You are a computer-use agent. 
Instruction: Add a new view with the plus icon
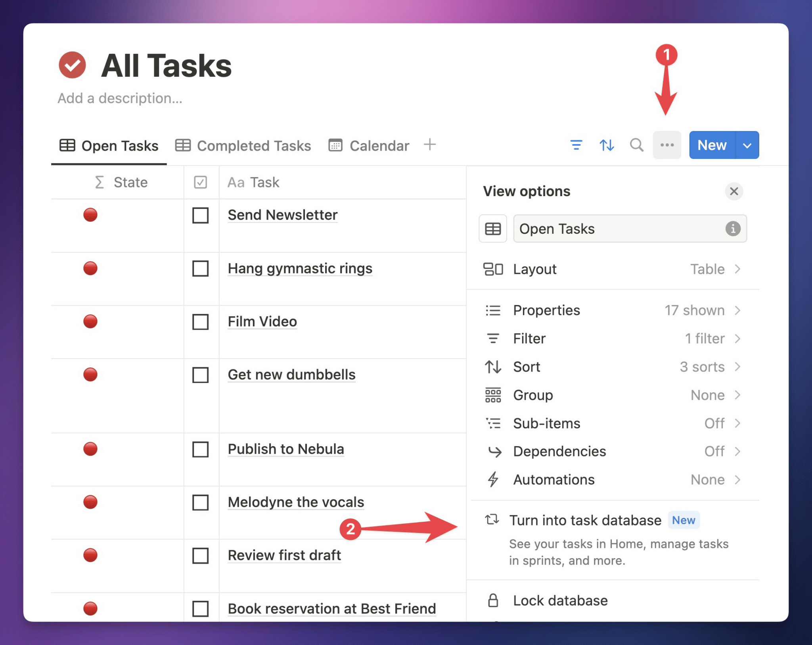(429, 145)
